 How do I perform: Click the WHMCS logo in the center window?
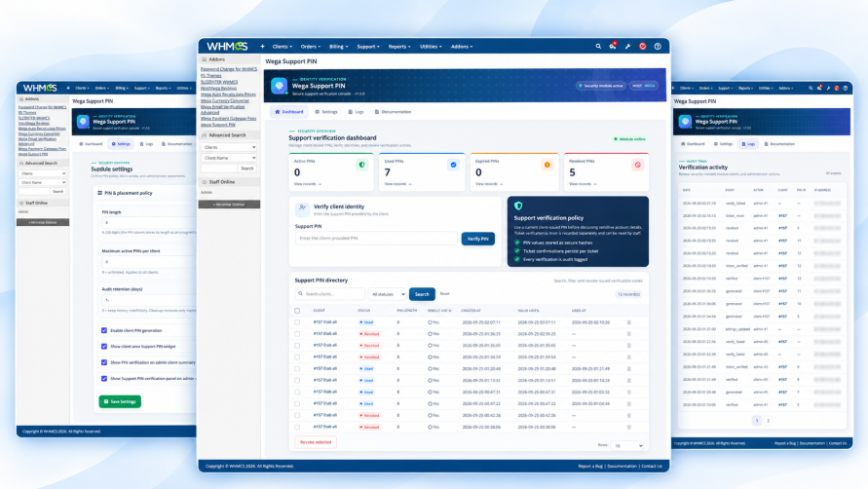227,47
